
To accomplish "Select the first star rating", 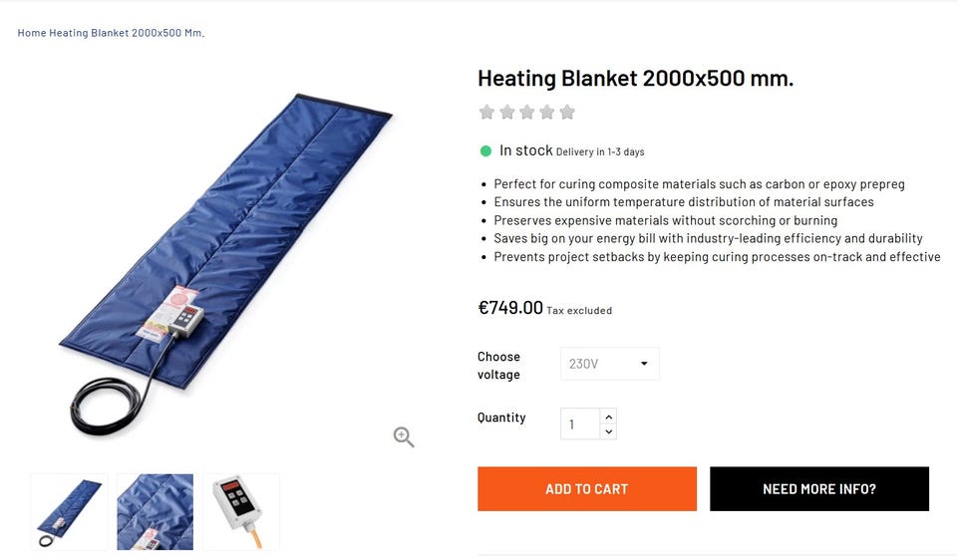I will tap(486, 113).
